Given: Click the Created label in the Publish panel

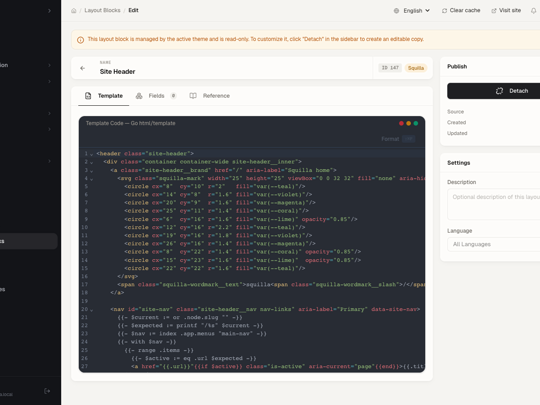Looking at the screenshot, I should click(457, 122).
